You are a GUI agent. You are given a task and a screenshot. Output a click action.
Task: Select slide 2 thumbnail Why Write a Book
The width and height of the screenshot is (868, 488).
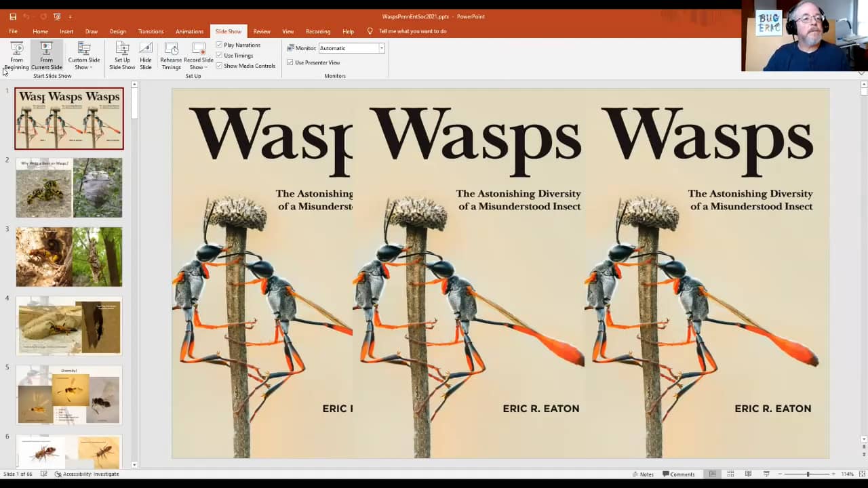(x=69, y=188)
